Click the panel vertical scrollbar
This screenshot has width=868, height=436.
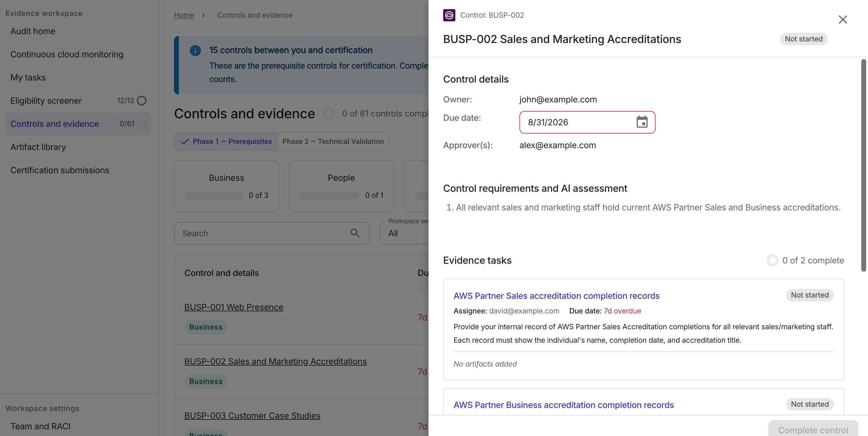863,165
